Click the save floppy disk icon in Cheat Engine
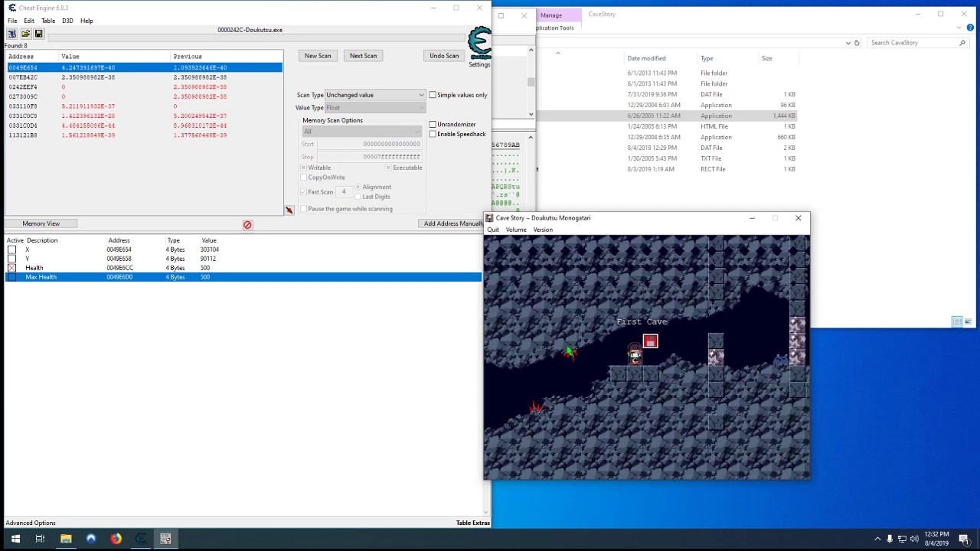The width and height of the screenshot is (980, 551). [38, 34]
